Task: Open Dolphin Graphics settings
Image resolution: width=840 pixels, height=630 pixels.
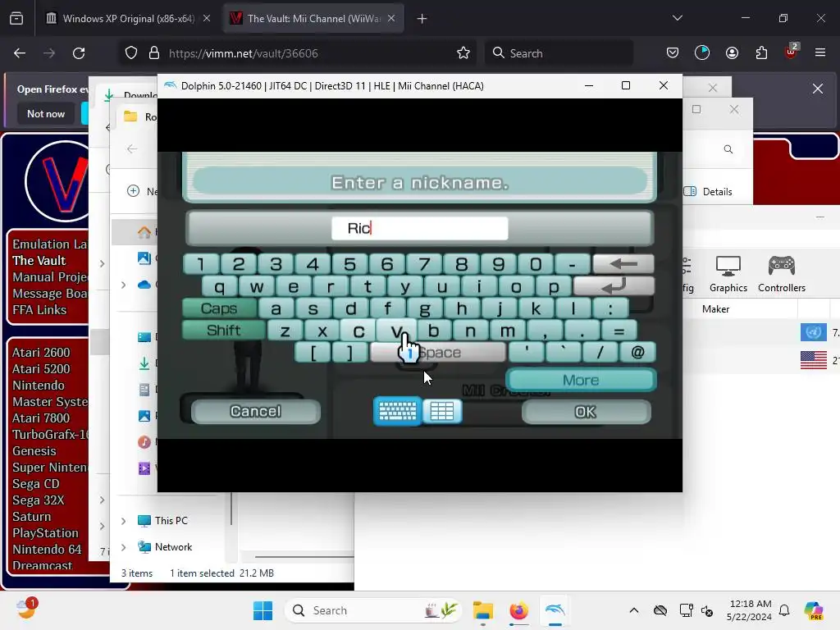Action: [728, 274]
